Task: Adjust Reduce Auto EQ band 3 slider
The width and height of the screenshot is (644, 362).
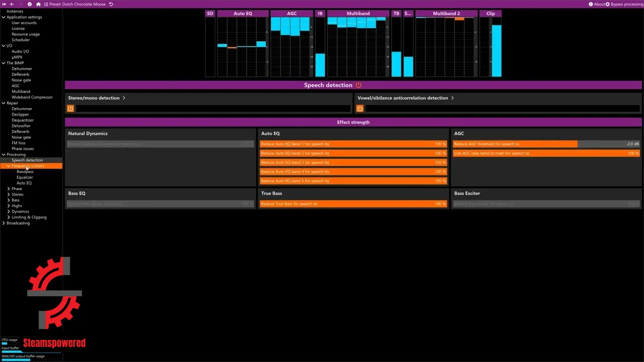Action: tap(353, 162)
